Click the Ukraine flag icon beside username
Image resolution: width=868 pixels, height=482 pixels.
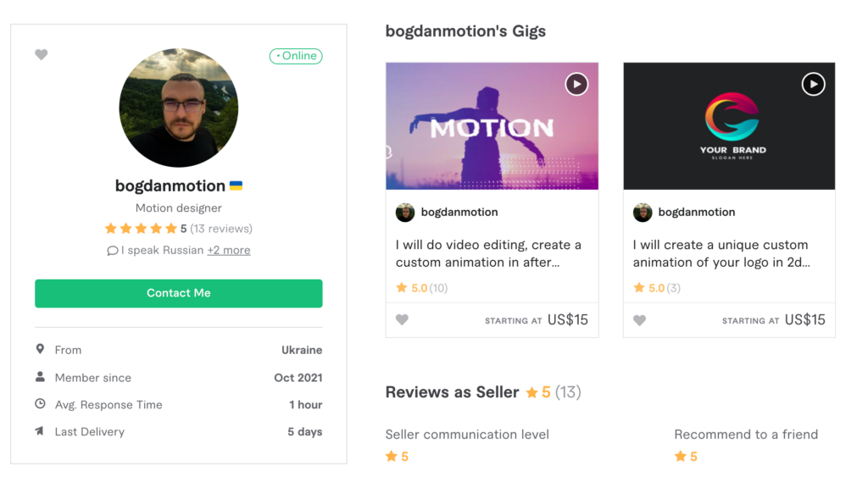[236, 186]
